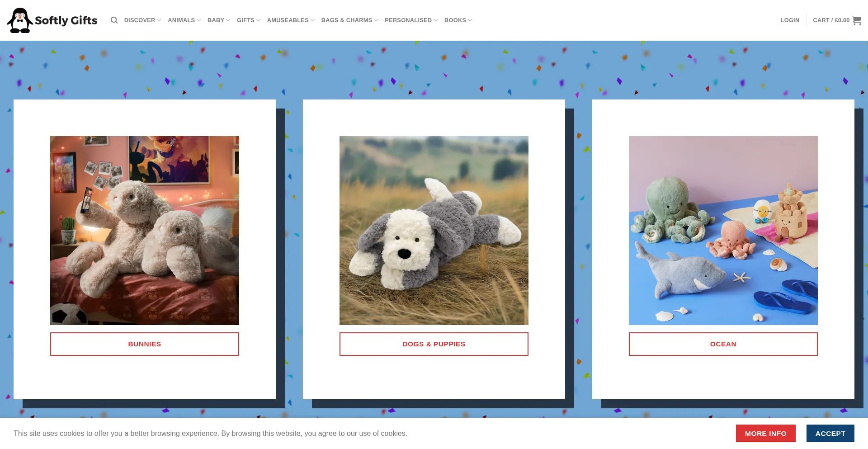The width and height of the screenshot is (868, 449).
Task: Open the Gifts navigation menu
Action: (x=248, y=20)
